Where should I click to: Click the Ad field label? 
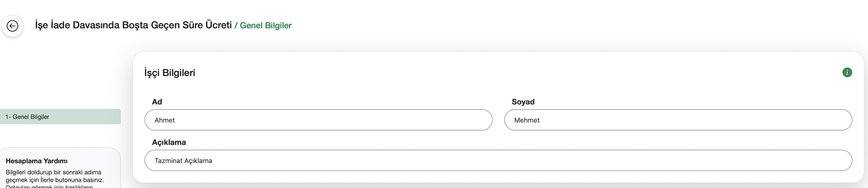157,102
